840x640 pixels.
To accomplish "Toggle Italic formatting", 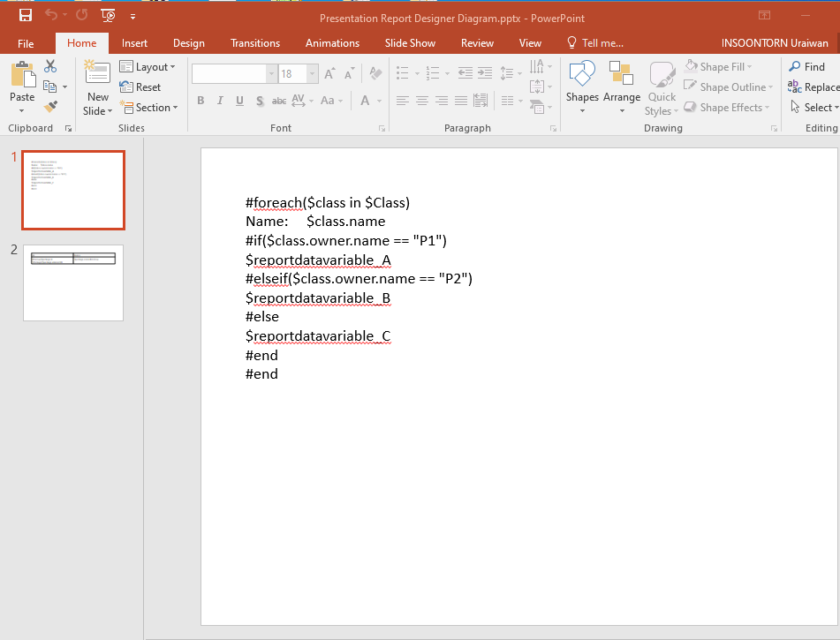I will [220, 101].
